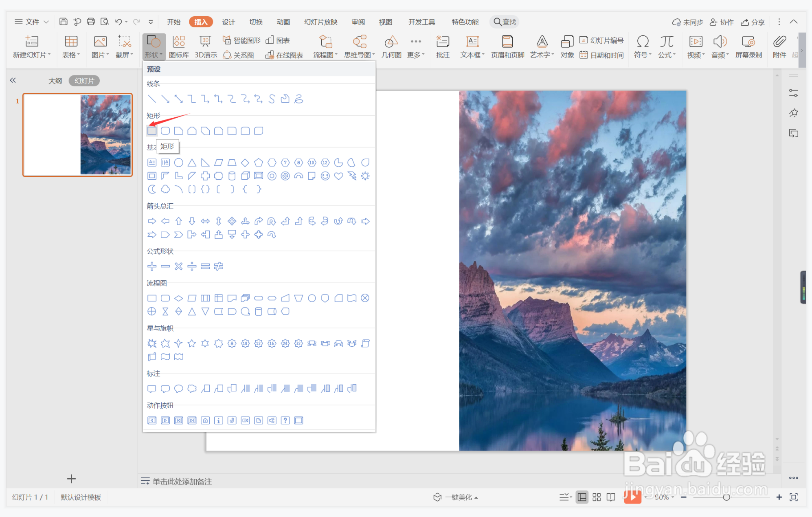This screenshot has height=517, width=812.
Task: Select the five-point star shape
Action: (x=192, y=343)
